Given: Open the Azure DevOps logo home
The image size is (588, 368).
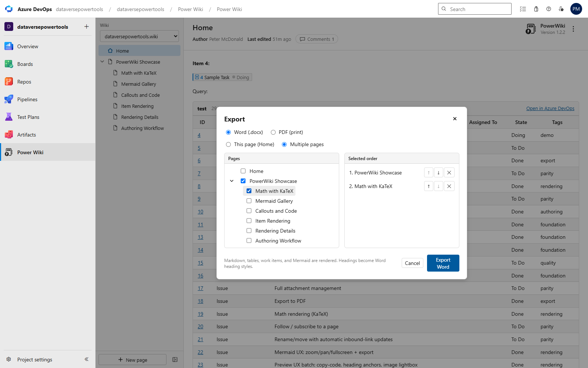Looking at the screenshot, I should point(9,9).
